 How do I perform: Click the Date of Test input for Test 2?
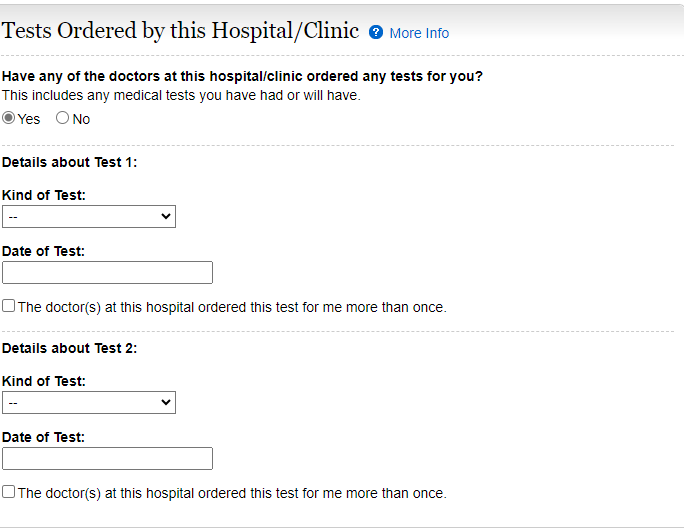pos(107,458)
